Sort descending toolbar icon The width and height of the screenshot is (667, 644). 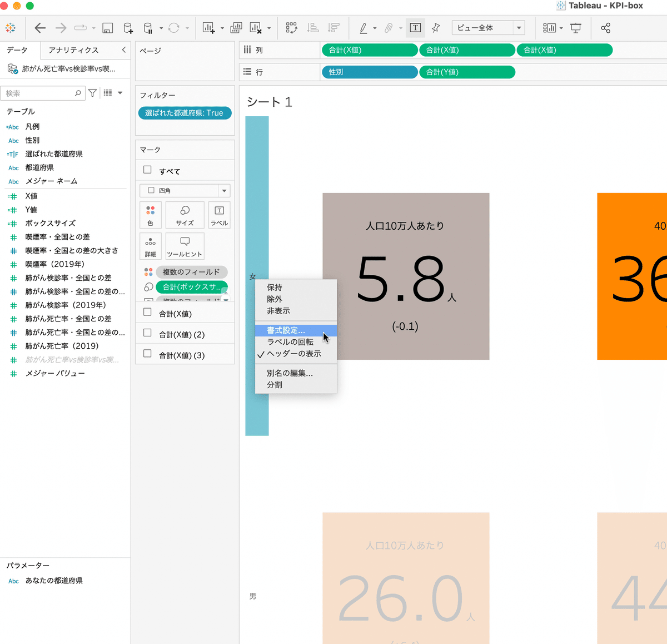(333, 28)
